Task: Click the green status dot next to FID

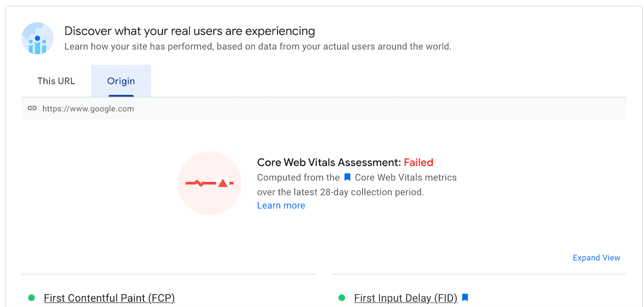Action: [342, 298]
